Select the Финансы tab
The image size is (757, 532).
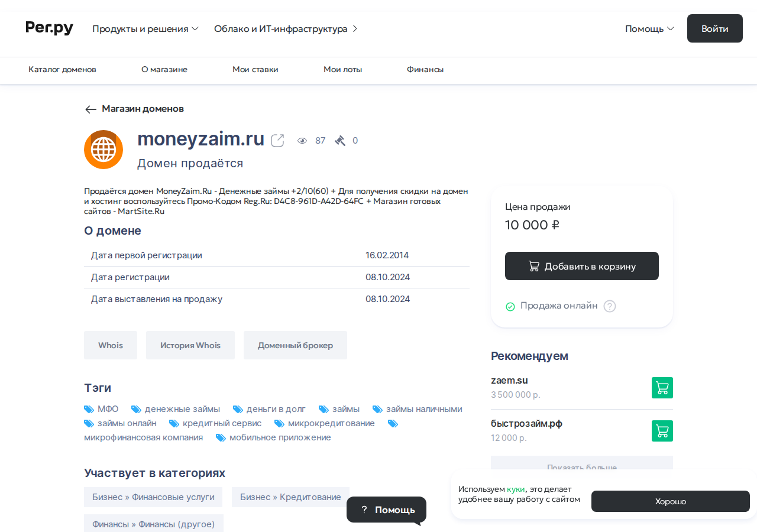(x=425, y=70)
